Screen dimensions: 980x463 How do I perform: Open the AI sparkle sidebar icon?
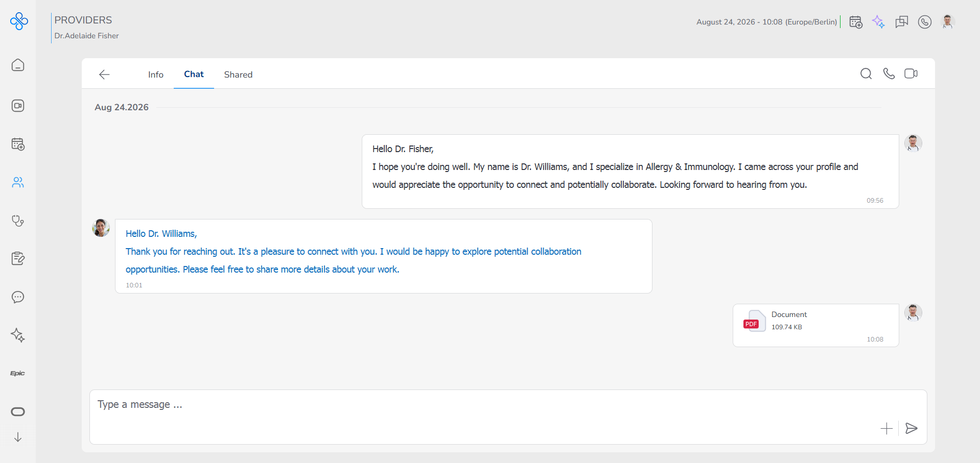tap(18, 335)
